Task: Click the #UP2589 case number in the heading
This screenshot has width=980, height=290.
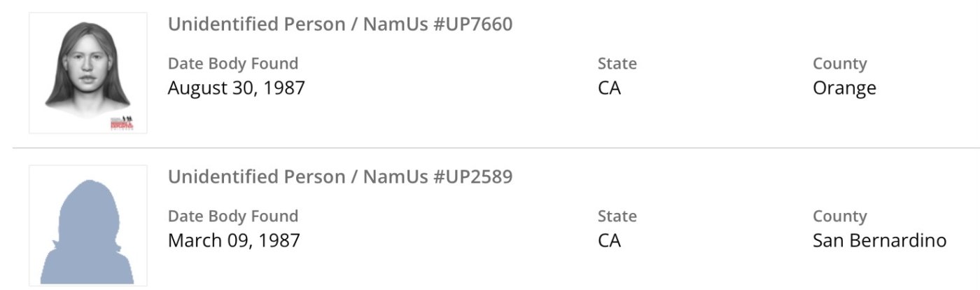Action: [x=473, y=177]
